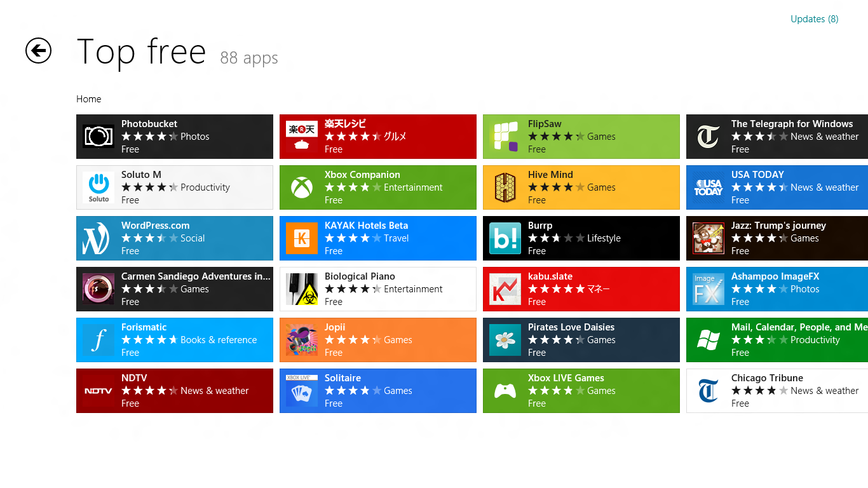The image size is (868, 488).
Task: Select The Telegraph for Windows title
Action: coord(792,124)
